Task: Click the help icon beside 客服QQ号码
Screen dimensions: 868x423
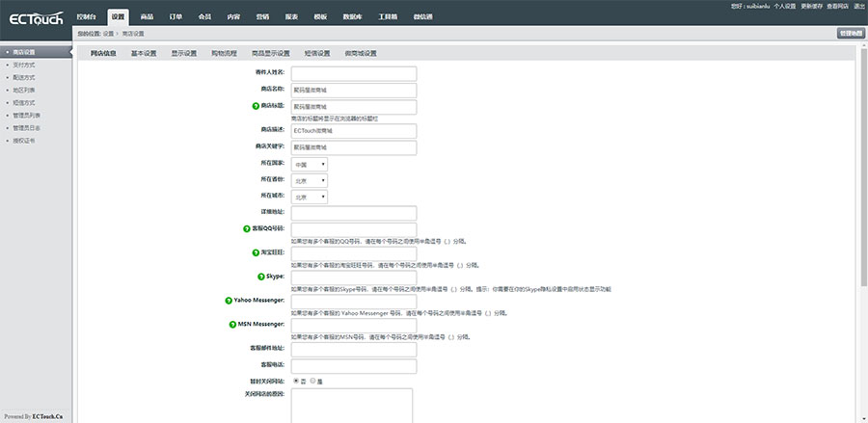Action: (x=247, y=229)
